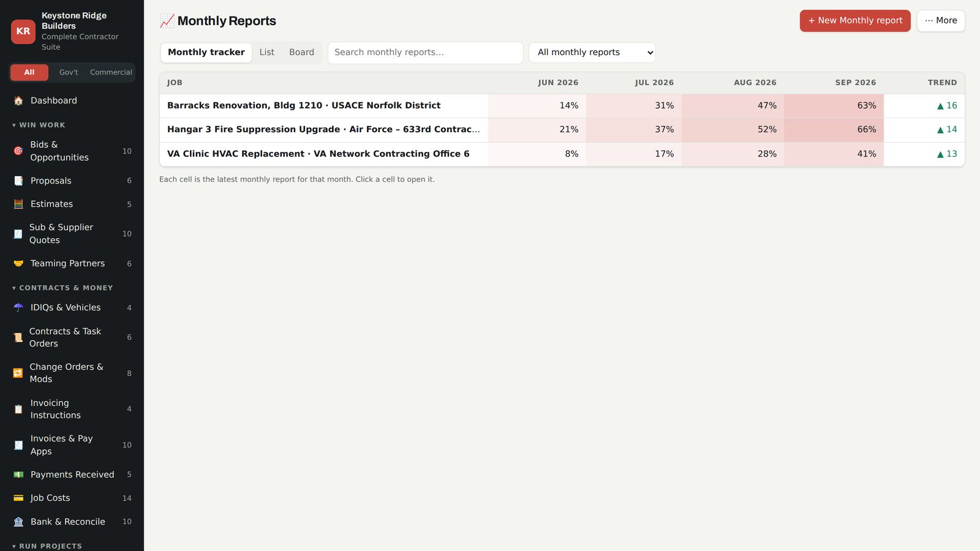980x551 pixels.
Task: Open VA Clinic Jun 2026 8% cell
Action: click(537, 154)
